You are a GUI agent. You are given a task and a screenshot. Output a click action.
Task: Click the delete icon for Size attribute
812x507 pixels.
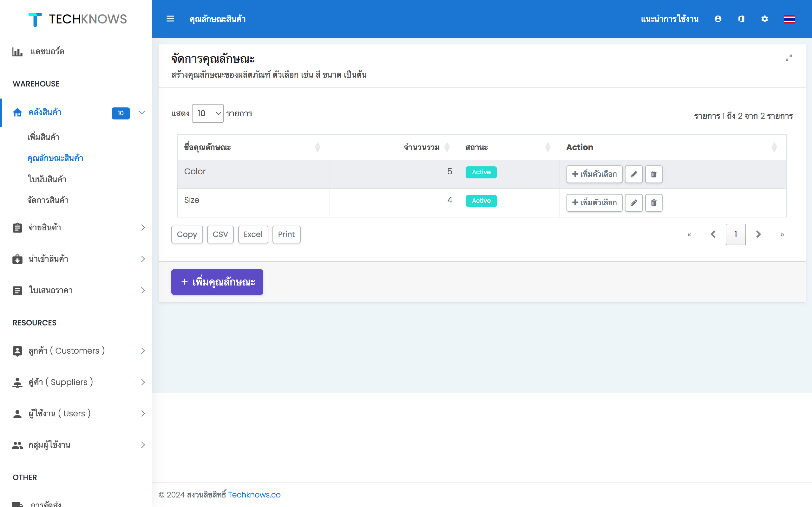[654, 202]
